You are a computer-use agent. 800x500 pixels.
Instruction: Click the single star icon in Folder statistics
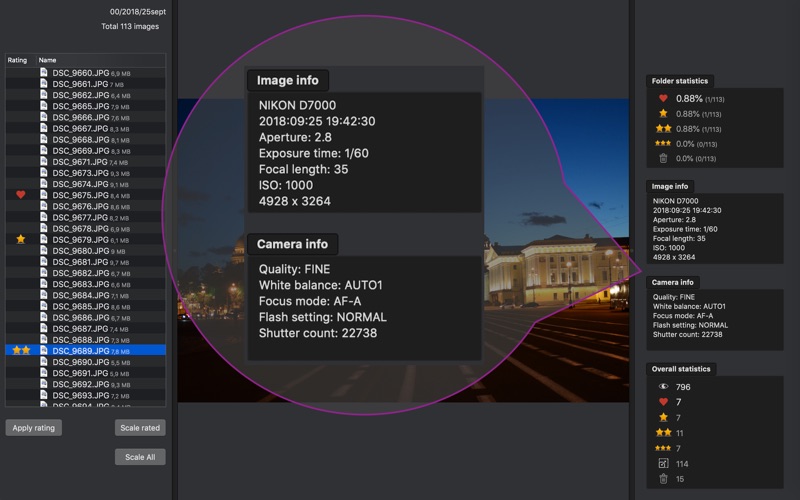point(663,113)
